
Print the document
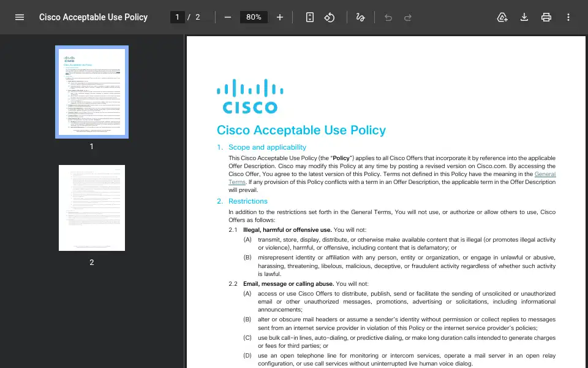[x=546, y=17]
